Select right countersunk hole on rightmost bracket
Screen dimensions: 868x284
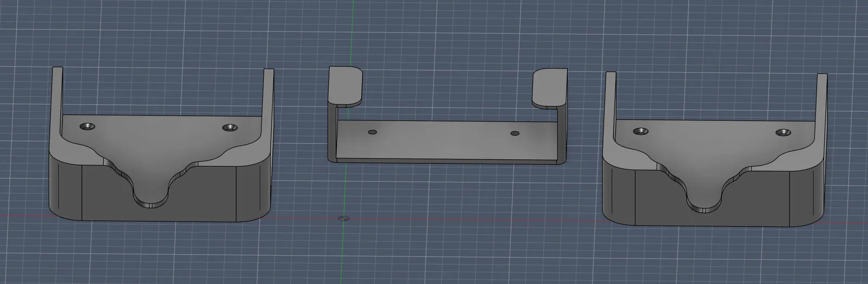pyautogui.click(x=783, y=132)
